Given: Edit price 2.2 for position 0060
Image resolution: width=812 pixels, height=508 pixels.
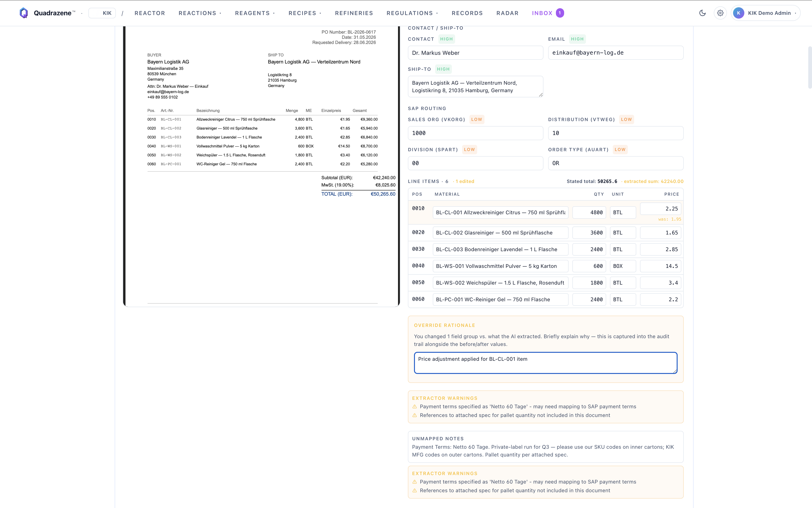Looking at the screenshot, I should point(660,300).
